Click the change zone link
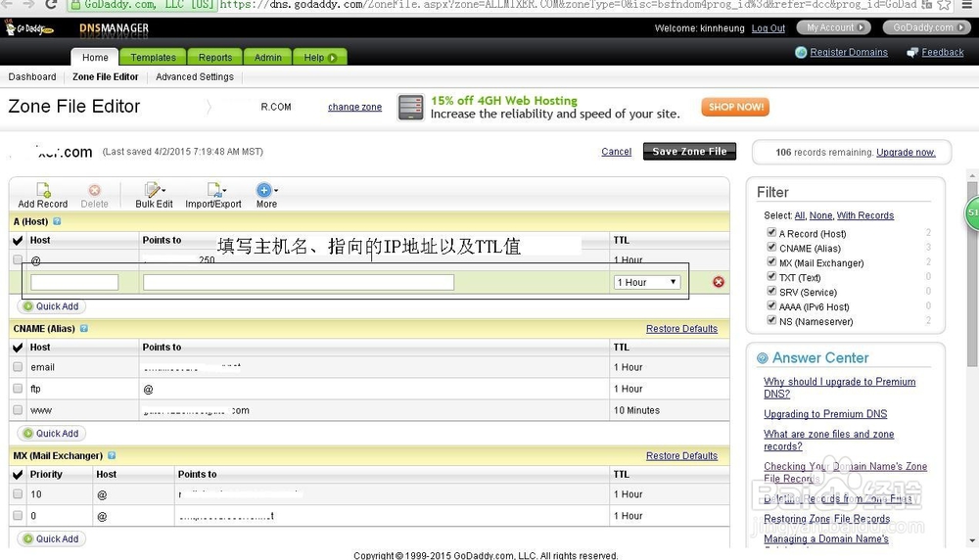 (354, 108)
